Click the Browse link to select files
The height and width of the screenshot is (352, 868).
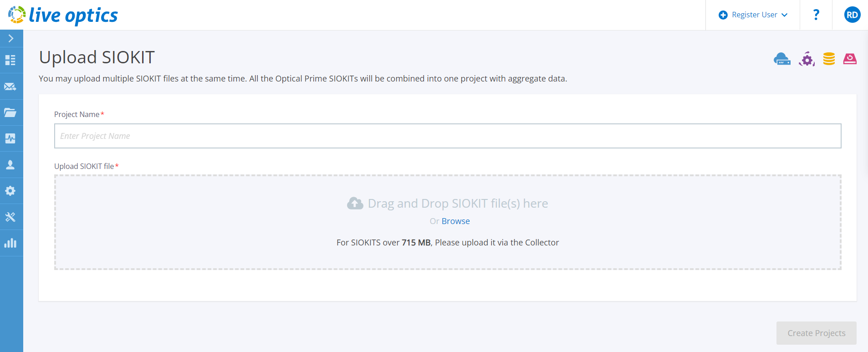[x=455, y=221]
